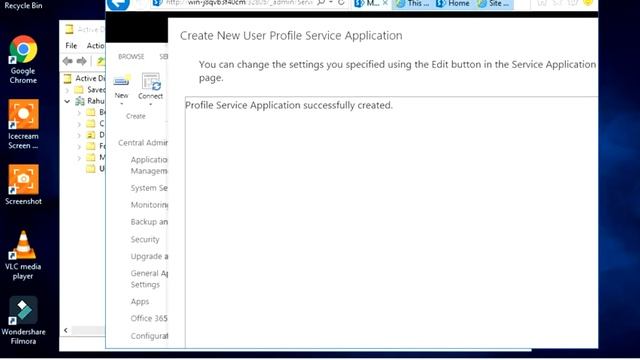Click the folder icon beside 'B' container
Viewport: 640px width, 360px height.
(x=91, y=112)
